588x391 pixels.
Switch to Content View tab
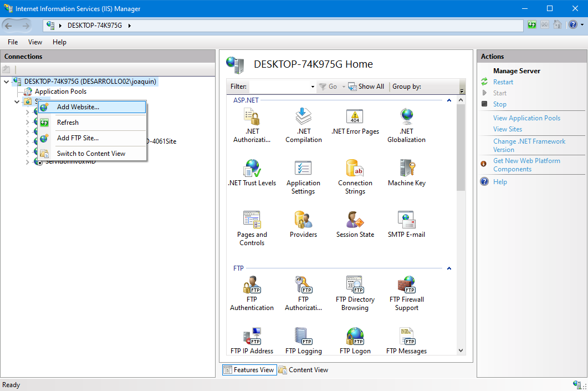[x=303, y=370]
